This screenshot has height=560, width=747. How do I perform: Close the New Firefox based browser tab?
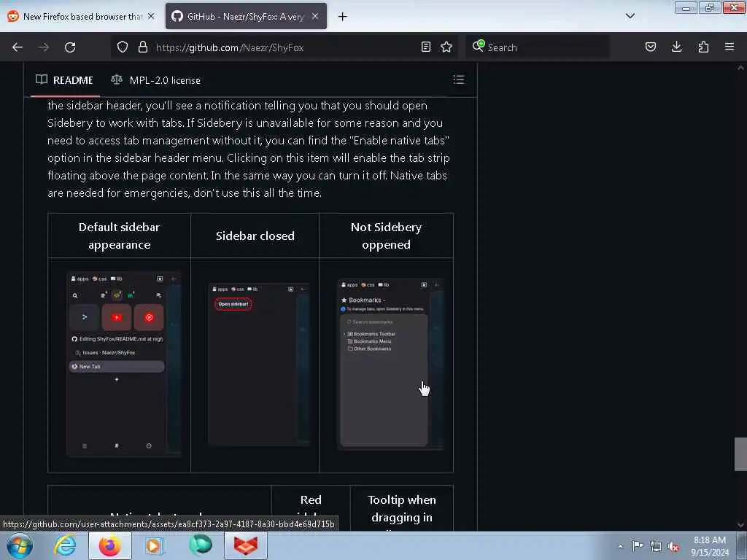pos(151,16)
